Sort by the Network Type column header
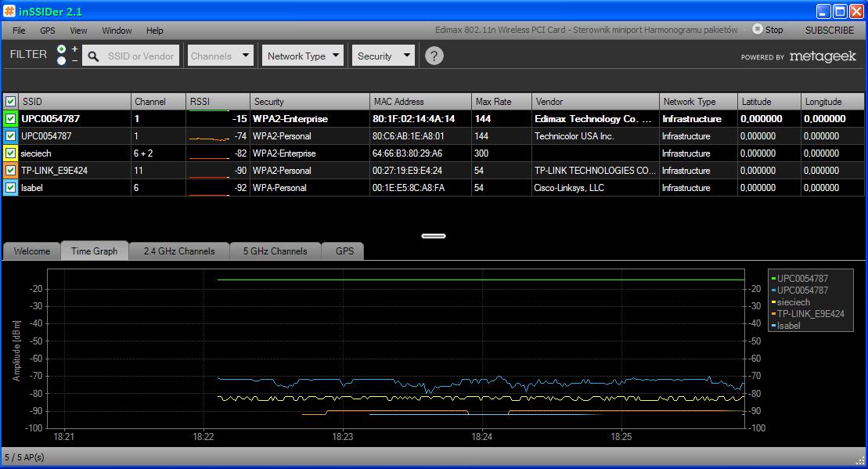The height and width of the screenshot is (469, 868). [x=699, y=101]
